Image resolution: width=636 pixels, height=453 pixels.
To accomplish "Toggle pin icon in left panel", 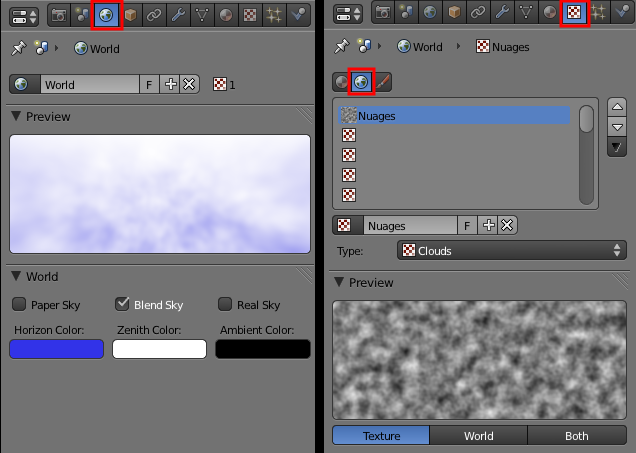I will point(18,48).
